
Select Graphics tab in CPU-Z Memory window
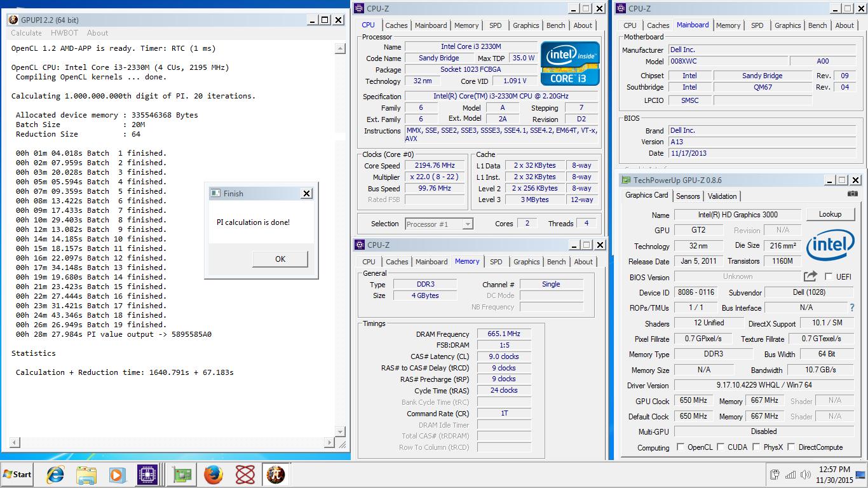pos(526,262)
